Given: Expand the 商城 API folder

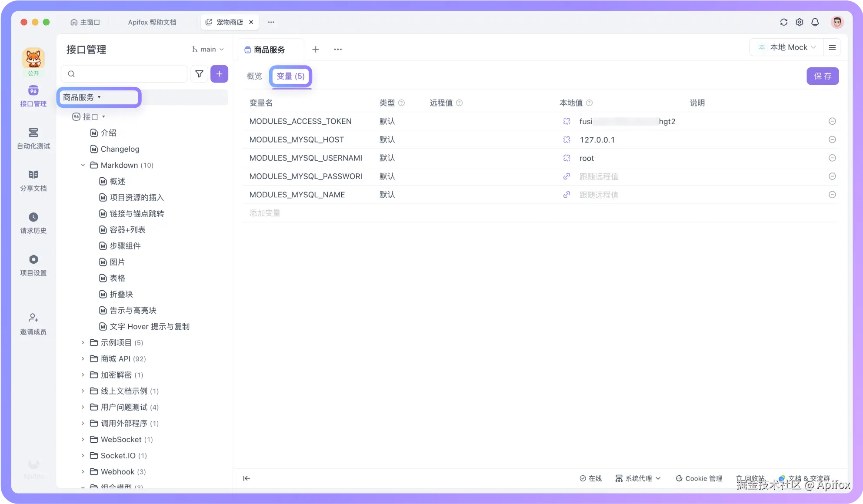Looking at the screenshot, I should point(83,359).
